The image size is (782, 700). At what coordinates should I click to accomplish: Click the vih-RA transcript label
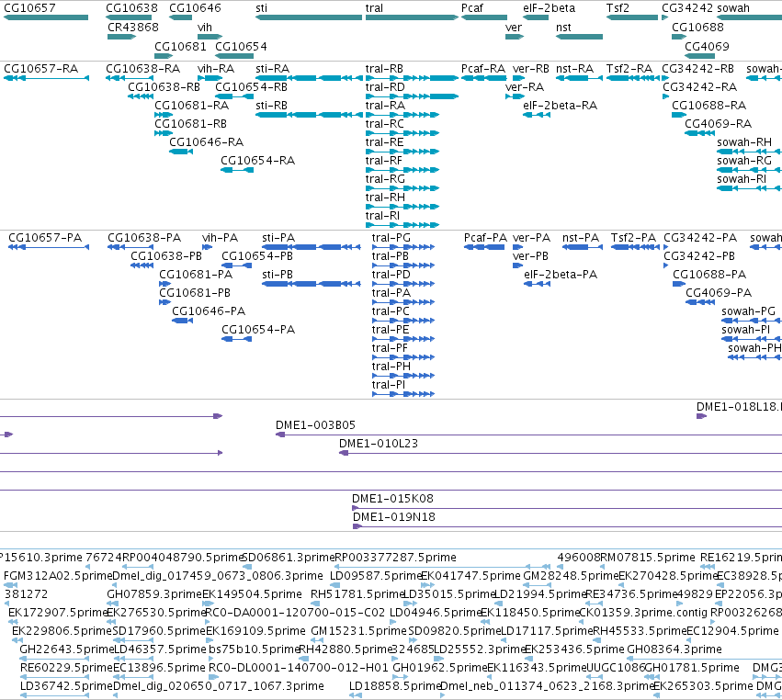(x=216, y=68)
